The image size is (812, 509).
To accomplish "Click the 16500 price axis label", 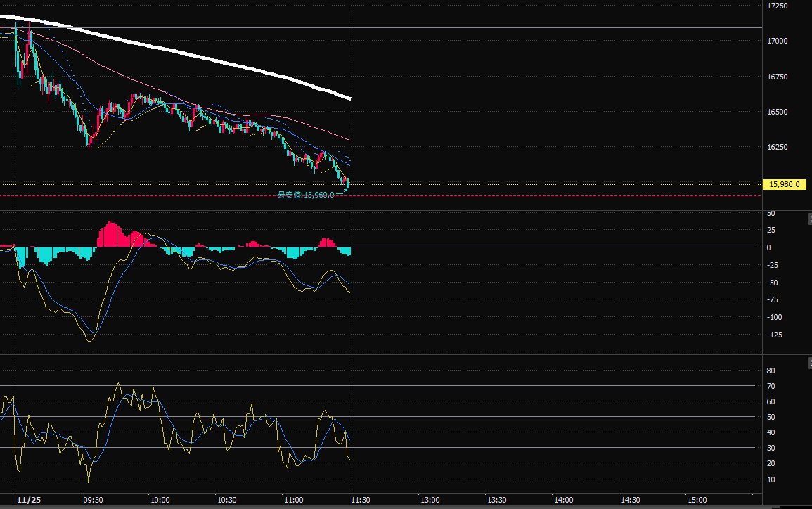I will point(778,112).
